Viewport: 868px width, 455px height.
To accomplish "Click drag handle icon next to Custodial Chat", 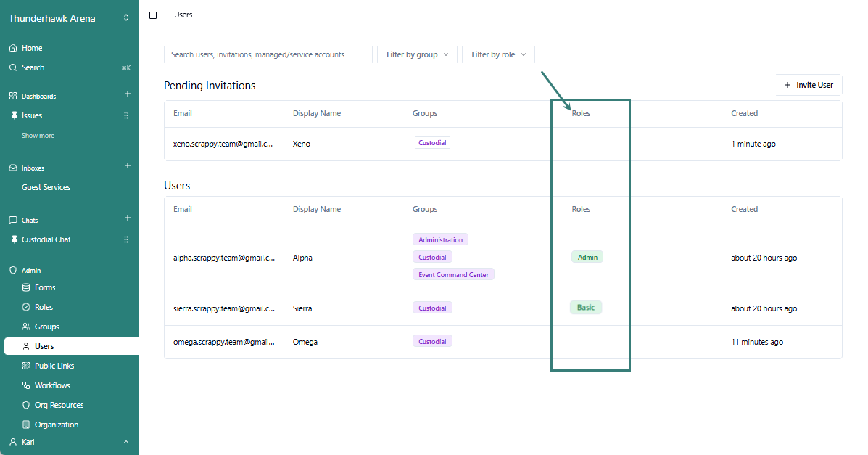I will [x=126, y=239].
